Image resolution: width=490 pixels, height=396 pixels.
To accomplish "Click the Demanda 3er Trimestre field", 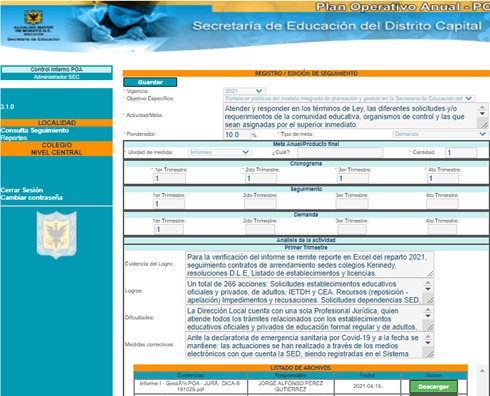I will point(352,229).
